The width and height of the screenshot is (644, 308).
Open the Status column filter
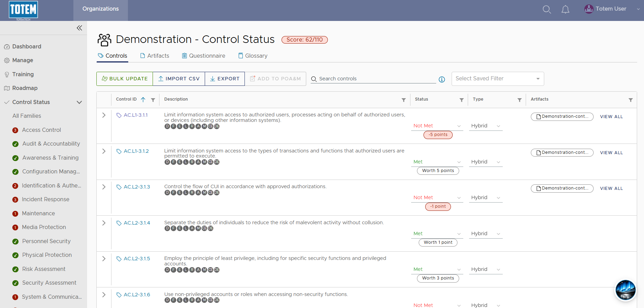coord(462,100)
